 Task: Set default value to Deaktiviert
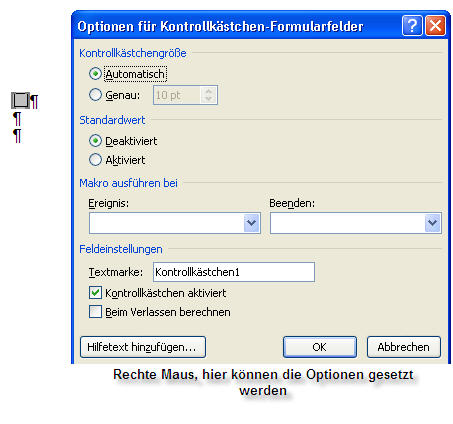(x=95, y=141)
